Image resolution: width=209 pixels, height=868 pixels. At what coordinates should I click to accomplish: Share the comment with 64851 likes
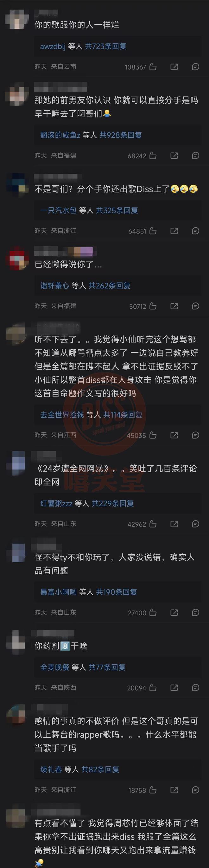[x=174, y=231]
